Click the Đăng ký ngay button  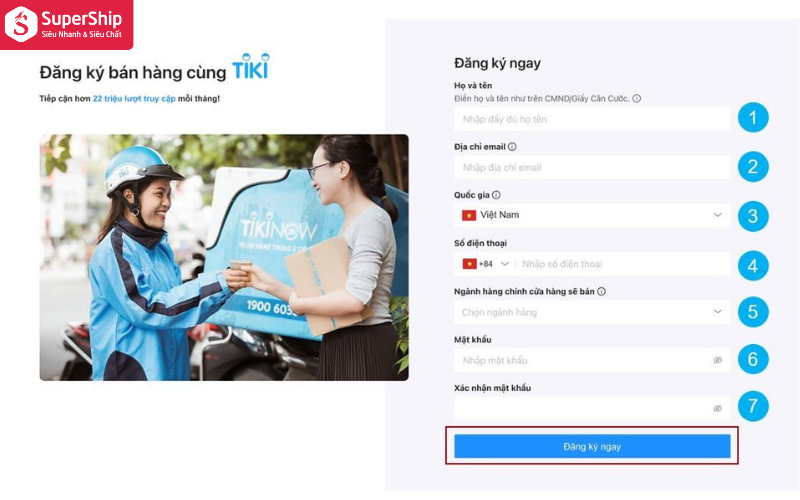point(592,446)
